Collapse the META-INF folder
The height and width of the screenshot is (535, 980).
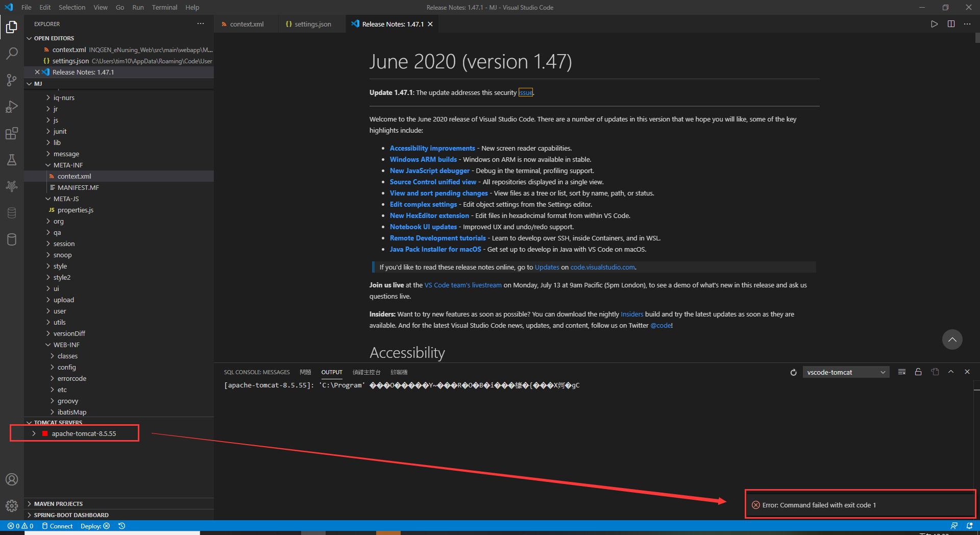click(x=48, y=164)
